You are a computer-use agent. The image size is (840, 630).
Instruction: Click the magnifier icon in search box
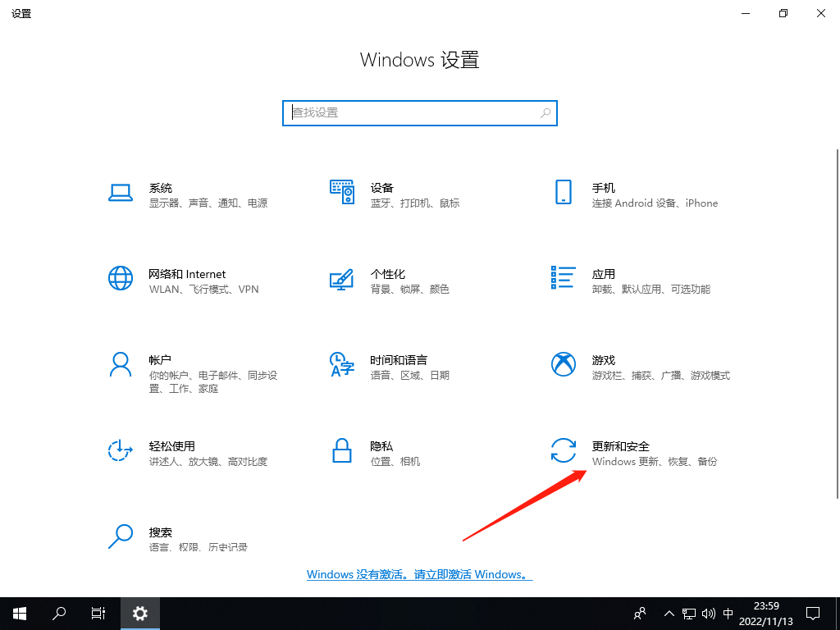click(546, 113)
